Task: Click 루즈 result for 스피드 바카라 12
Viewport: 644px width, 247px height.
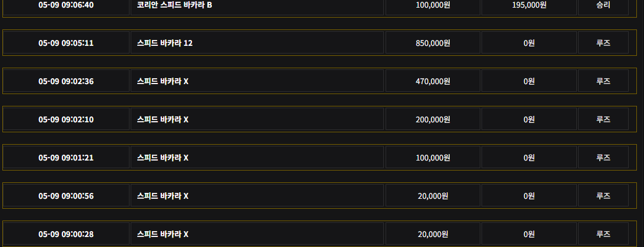Action: coord(603,43)
